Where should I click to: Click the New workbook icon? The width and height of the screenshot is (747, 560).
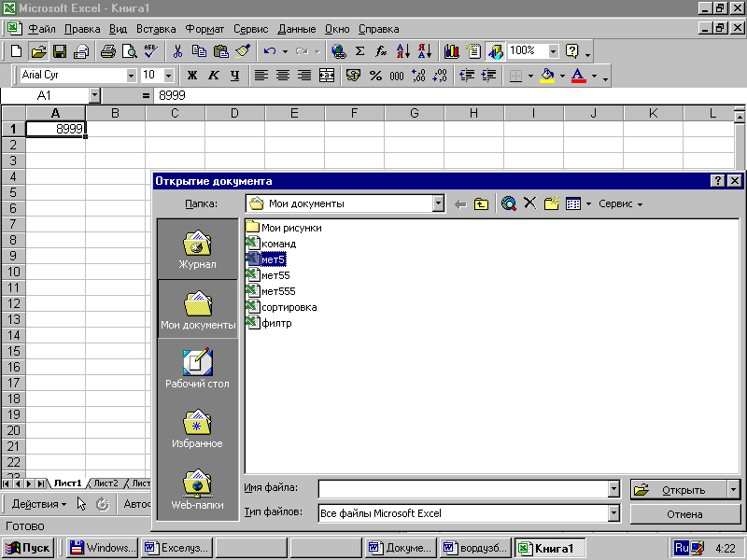[16, 51]
